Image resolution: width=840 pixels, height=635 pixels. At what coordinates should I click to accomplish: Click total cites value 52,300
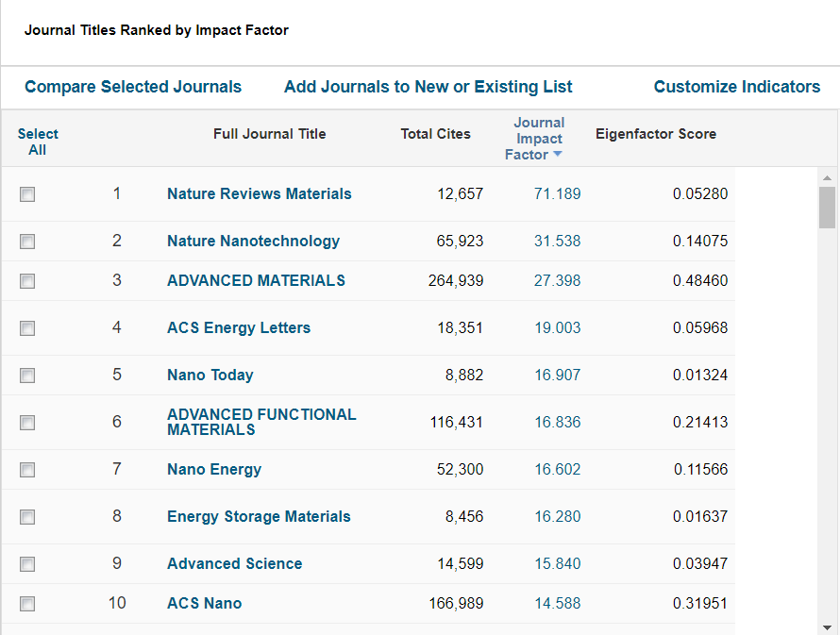[x=461, y=469]
